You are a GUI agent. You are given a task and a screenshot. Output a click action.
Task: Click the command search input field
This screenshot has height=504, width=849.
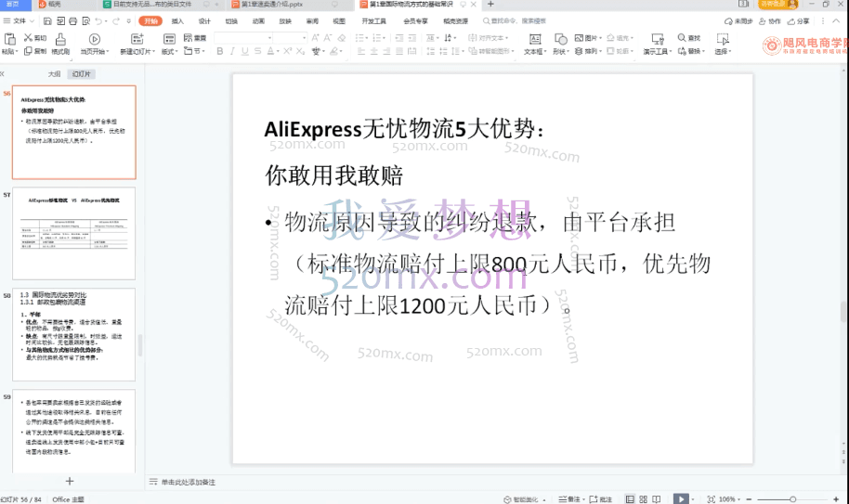click(515, 21)
